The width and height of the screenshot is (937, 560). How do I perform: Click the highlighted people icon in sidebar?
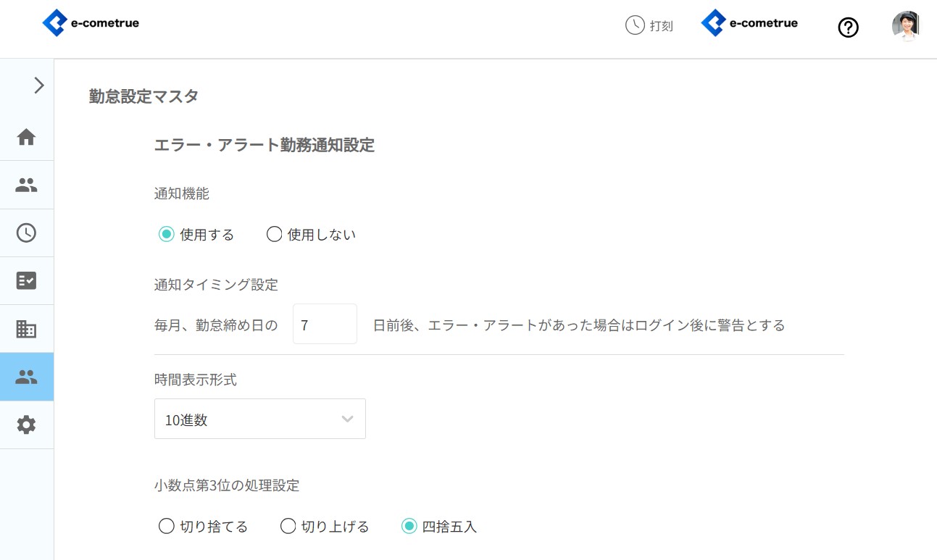pos(26,377)
